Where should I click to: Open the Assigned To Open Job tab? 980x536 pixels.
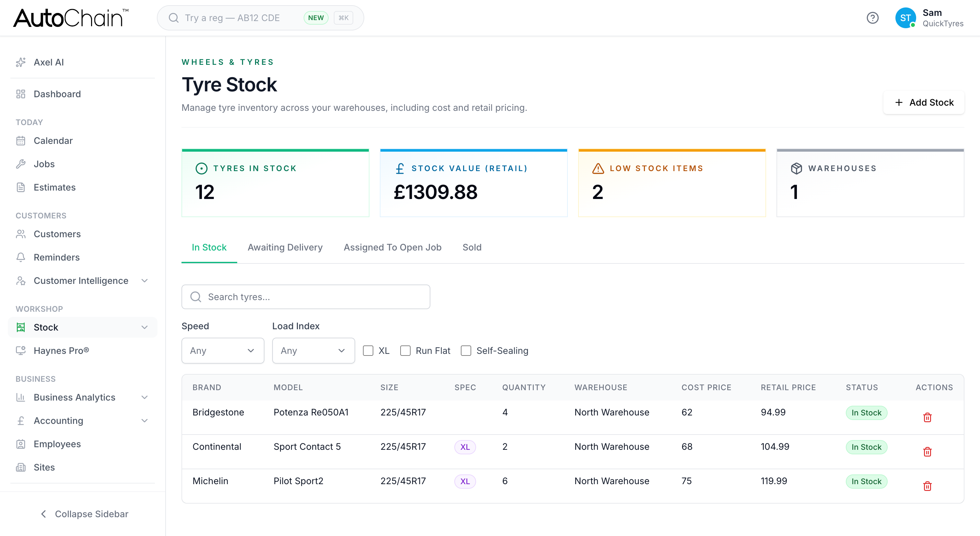[392, 247]
